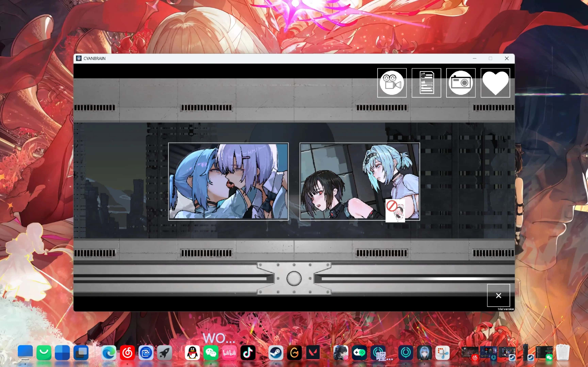
Task: Launch Valorant from the dock
Action: pos(313,352)
